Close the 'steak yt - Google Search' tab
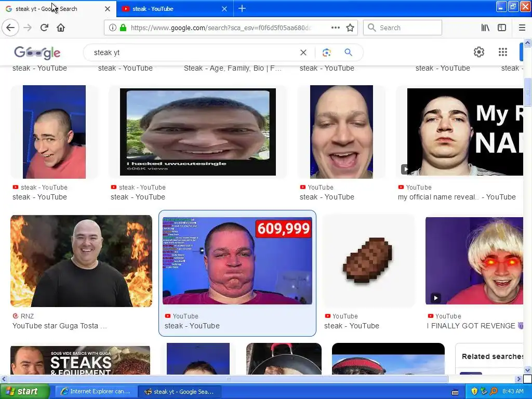Screen dimensions: 532x399 [108, 9]
